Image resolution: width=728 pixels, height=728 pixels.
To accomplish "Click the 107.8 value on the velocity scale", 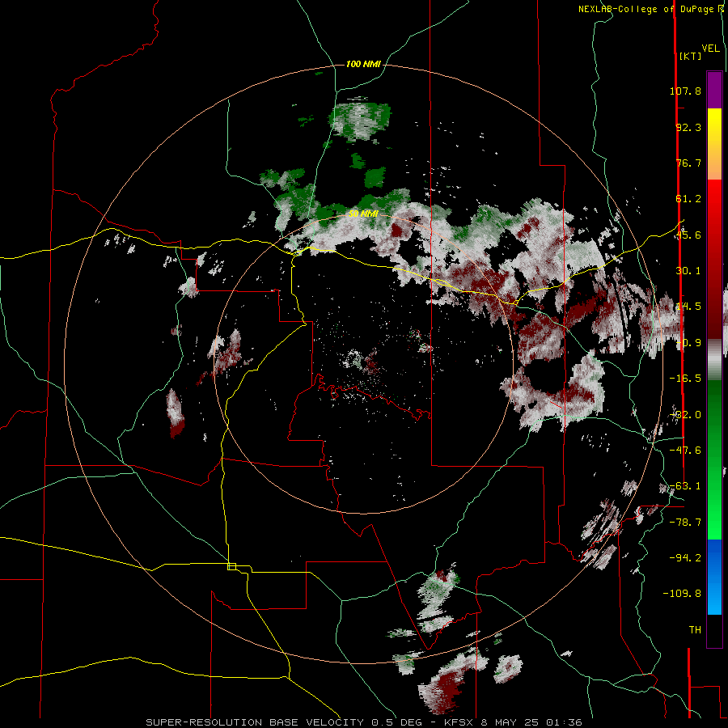I will pos(685,91).
